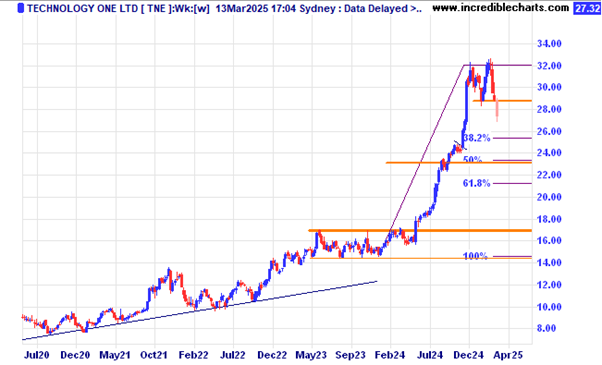Select the thick orange resistance line at 17.00
Viewport: 602px width, 365px height.
[420, 231]
